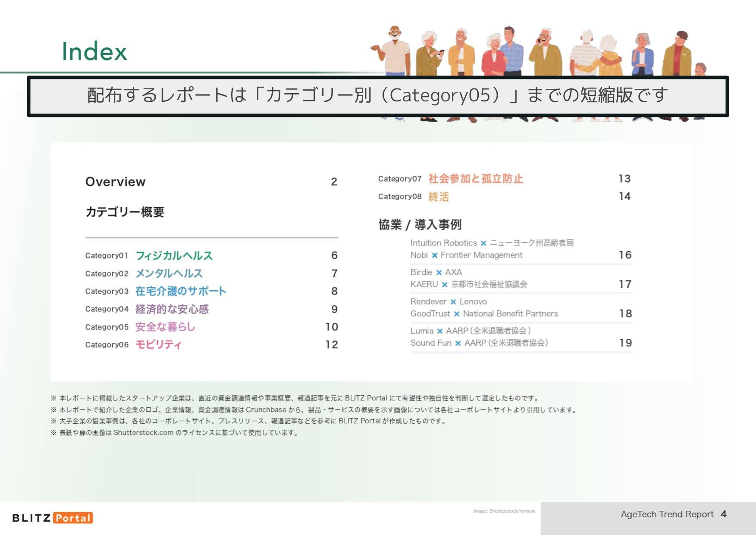Click the BLITZ Portal logo
Image resolution: width=756 pixels, height=535 pixels.
point(53,518)
